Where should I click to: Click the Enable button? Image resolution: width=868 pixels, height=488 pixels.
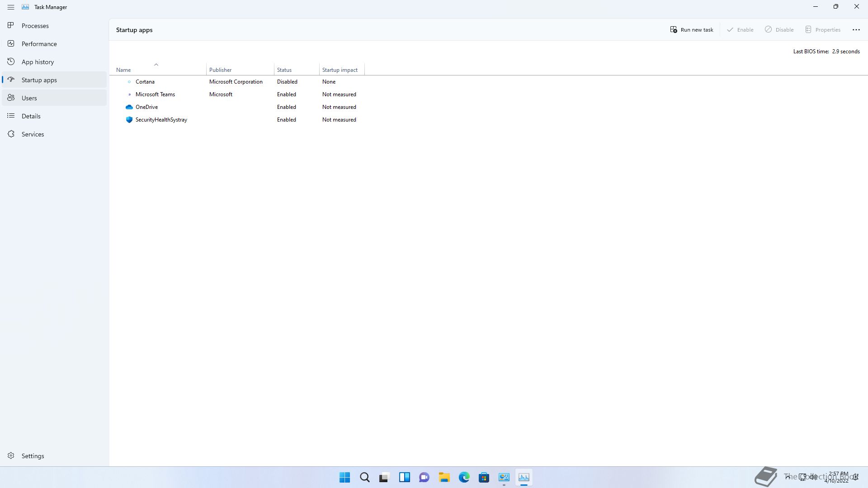click(x=740, y=30)
